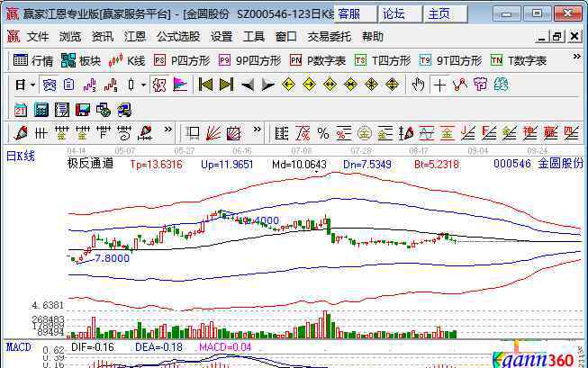
Task: Open the 9P四方形 tool
Action: point(249,60)
